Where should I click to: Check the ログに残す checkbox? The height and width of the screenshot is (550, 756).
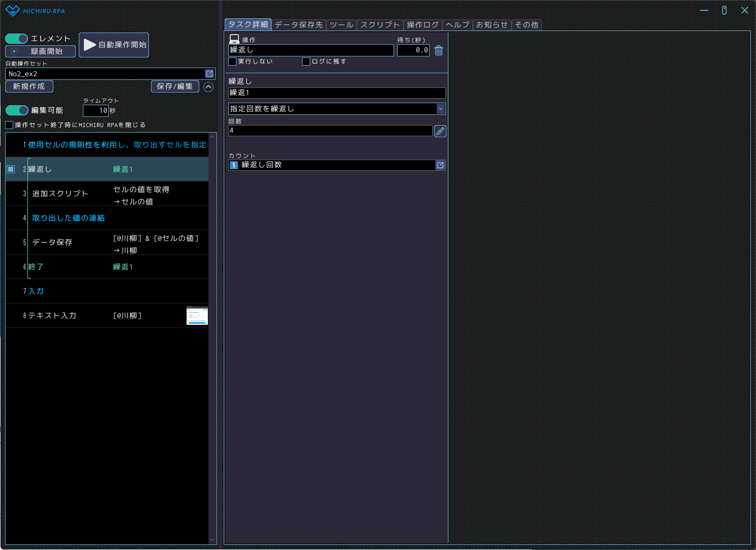pyautogui.click(x=306, y=62)
